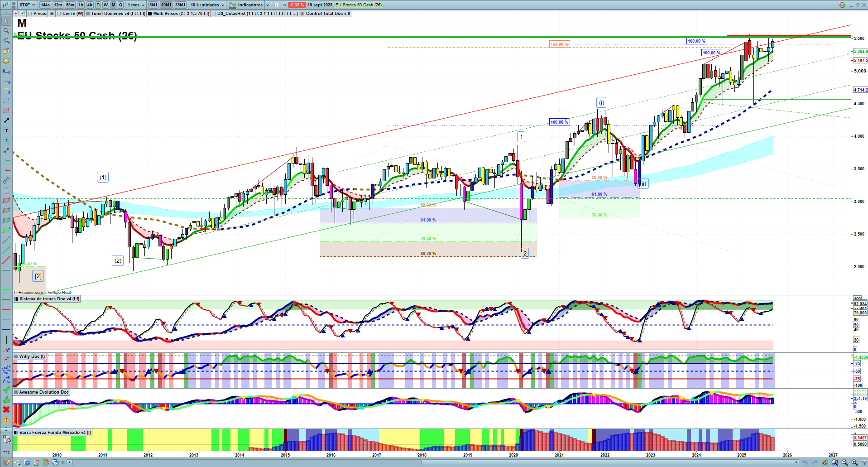Select the zoom-area rectangle tool
This screenshot has width=868, height=467.
point(6,41)
